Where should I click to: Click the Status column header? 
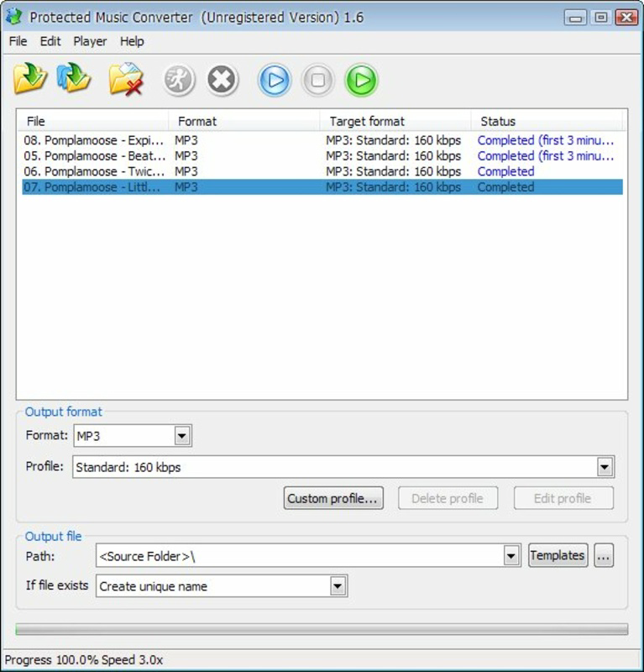(x=547, y=121)
